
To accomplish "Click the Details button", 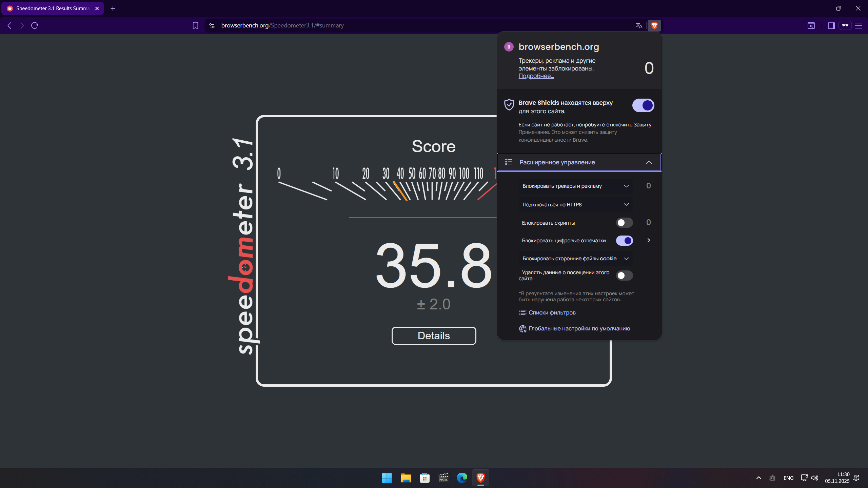I will (x=434, y=335).
